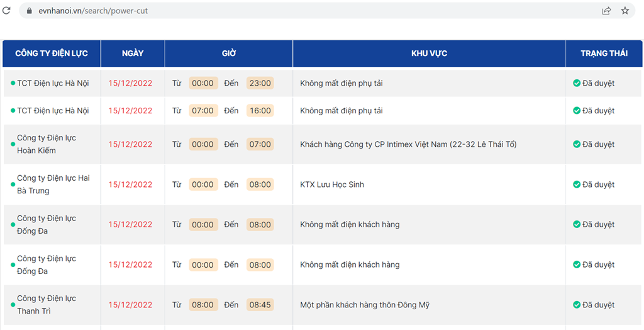Image resolution: width=644 pixels, height=330 pixels.
Task: Reload the page with the refresh icon
Action: point(6,11)
